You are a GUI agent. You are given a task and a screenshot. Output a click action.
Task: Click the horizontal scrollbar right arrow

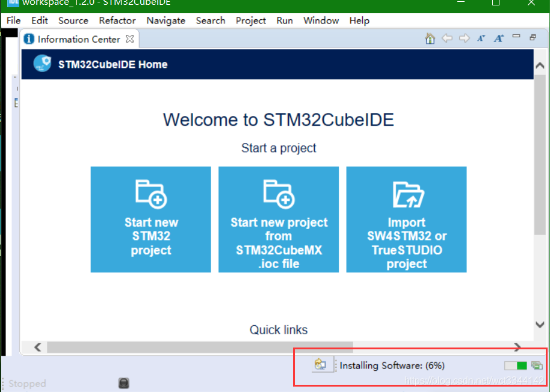[518, 347]
